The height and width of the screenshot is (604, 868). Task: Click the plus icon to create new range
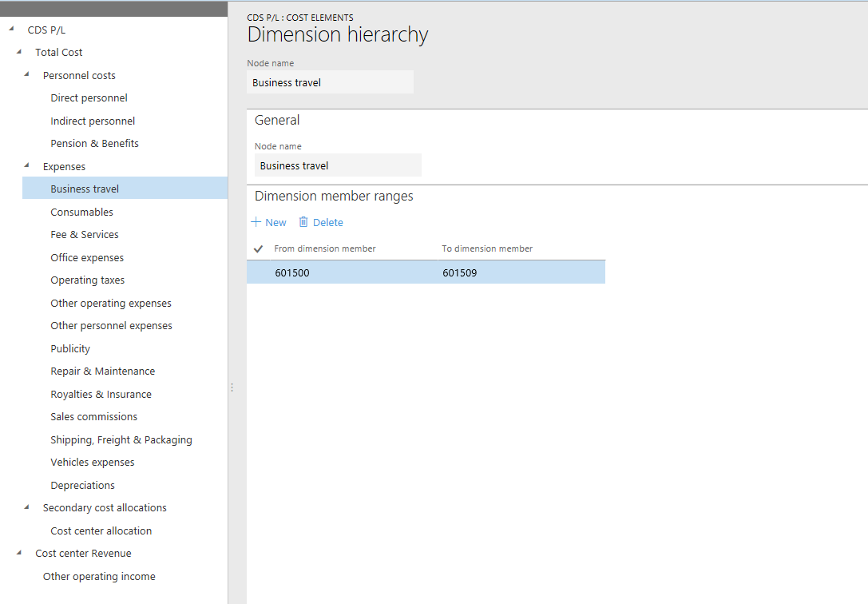pyautogui.click(x=255, y=222)
